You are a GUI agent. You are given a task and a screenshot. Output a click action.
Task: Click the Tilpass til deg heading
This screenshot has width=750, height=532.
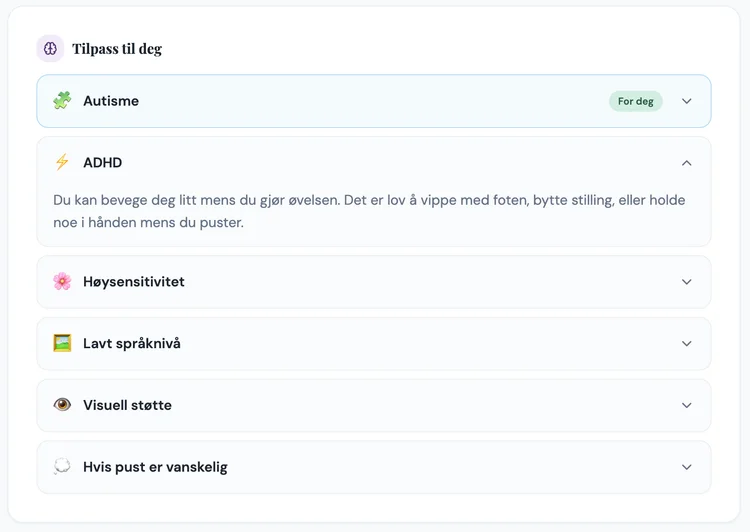tap(117, 48)
